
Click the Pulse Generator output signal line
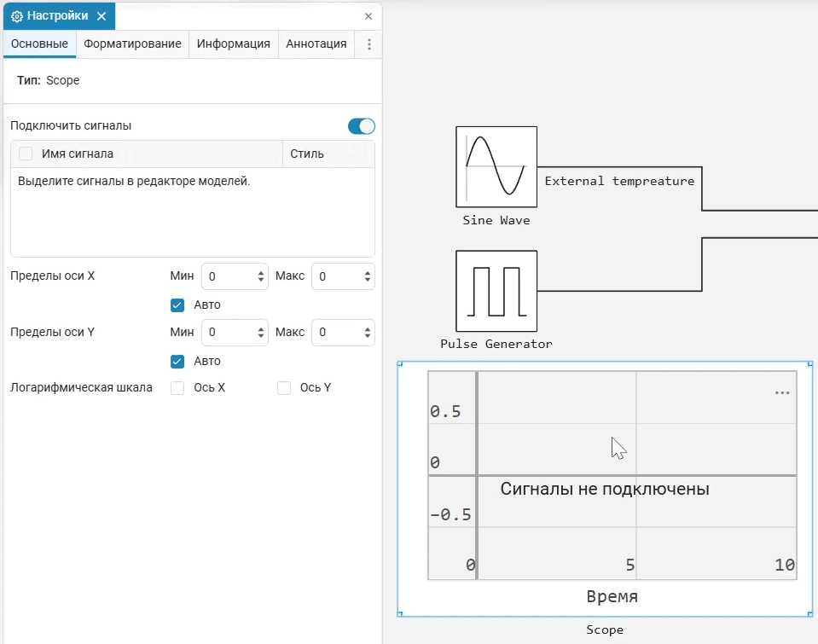619,291
